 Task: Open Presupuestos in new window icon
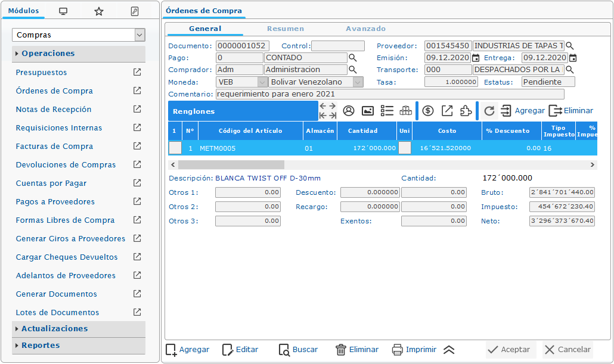(x=137, y=72)
